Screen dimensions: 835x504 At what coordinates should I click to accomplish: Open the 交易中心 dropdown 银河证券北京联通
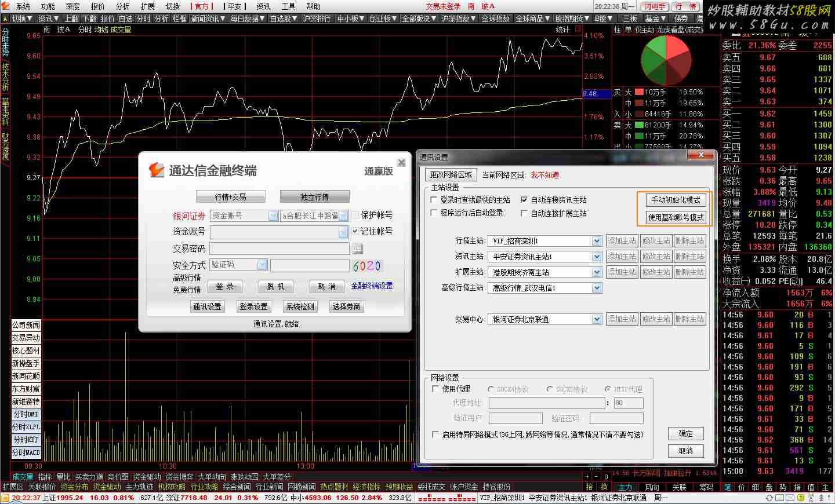pos(544,319)
